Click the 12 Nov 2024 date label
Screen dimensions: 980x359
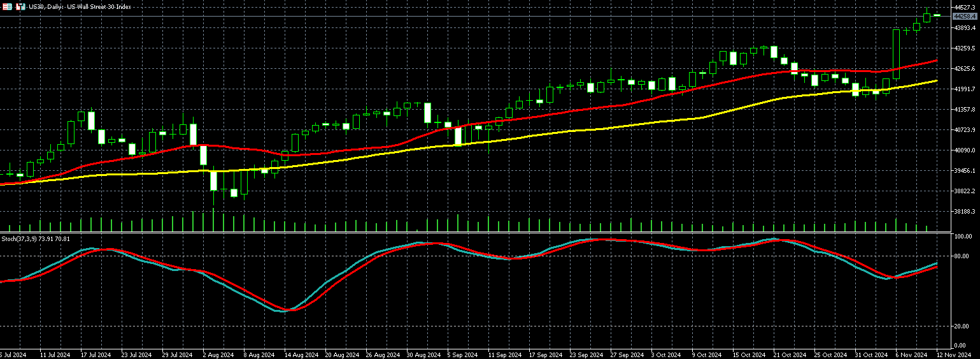[954, 354]
